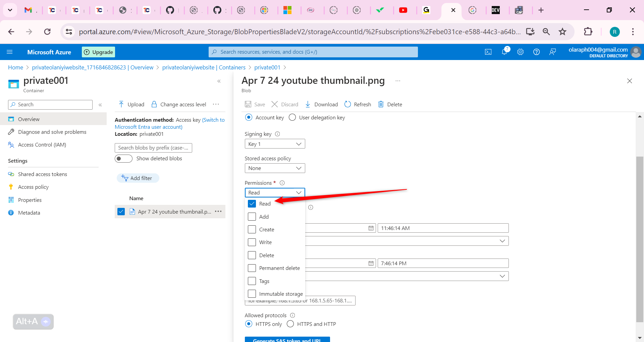The height and width of the screenshot is (342, 644).
Task: Open the expiry date calendar picker
Action: (x=371, y=263)
